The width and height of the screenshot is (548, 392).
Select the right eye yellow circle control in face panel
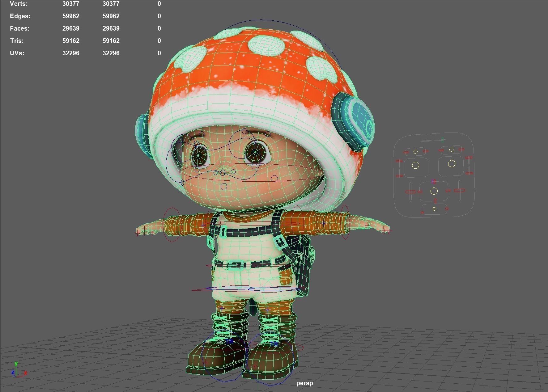[x=452, y=164]
